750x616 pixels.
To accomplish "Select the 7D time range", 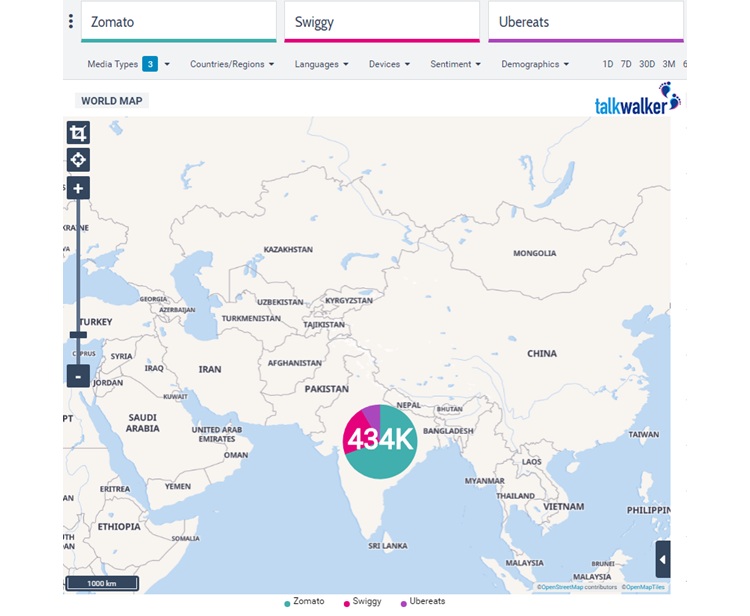I will point(626,64).
